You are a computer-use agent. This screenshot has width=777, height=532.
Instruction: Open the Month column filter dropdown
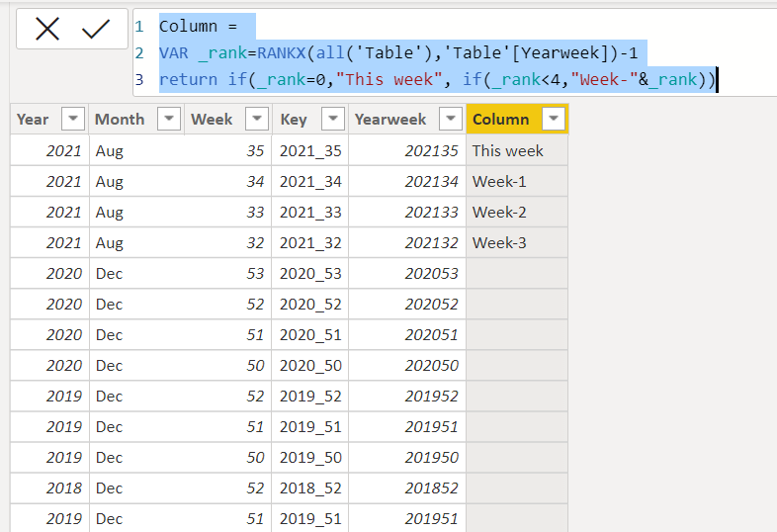[168, 119]
